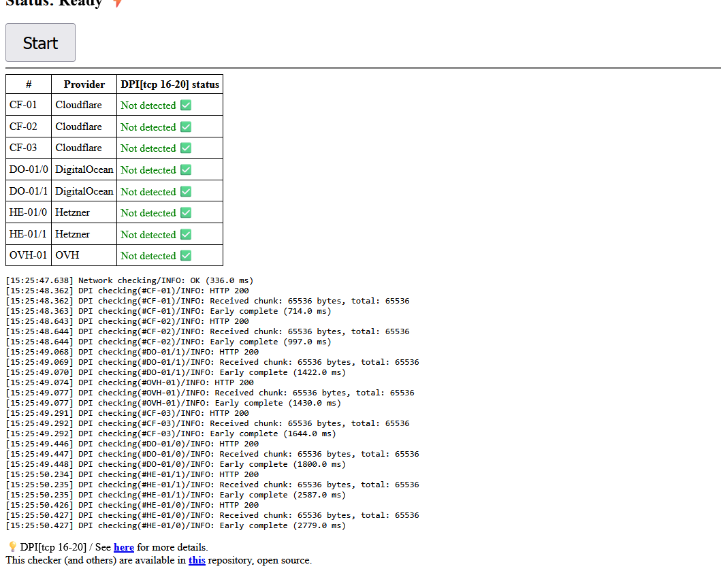Click DigitalOcean provider in DO-01/1 row
The image size is (721, 588).
84,191
